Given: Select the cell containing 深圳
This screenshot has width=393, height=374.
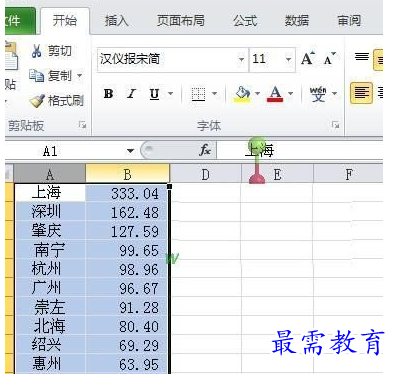Looking at the screenshot, I should tap(50, 212).
